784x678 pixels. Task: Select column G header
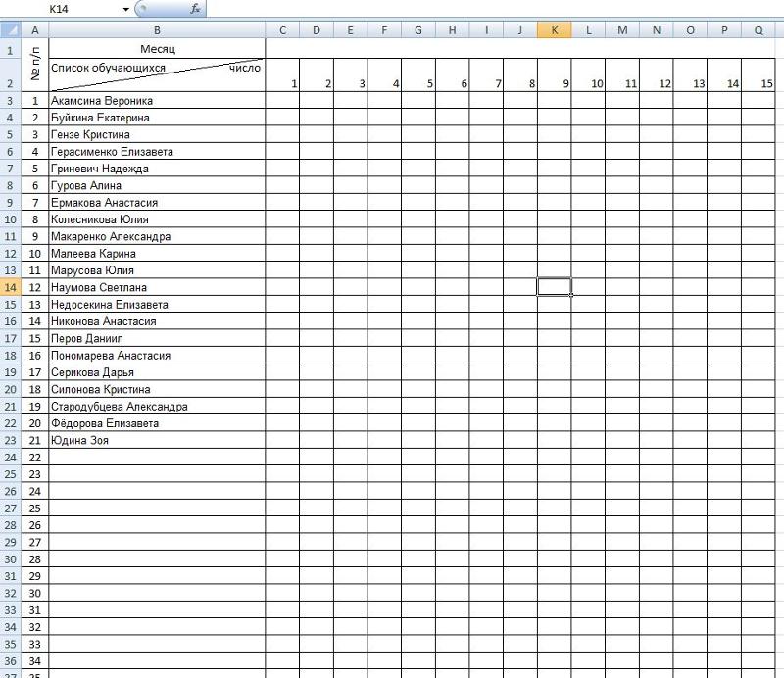point(418,30)
